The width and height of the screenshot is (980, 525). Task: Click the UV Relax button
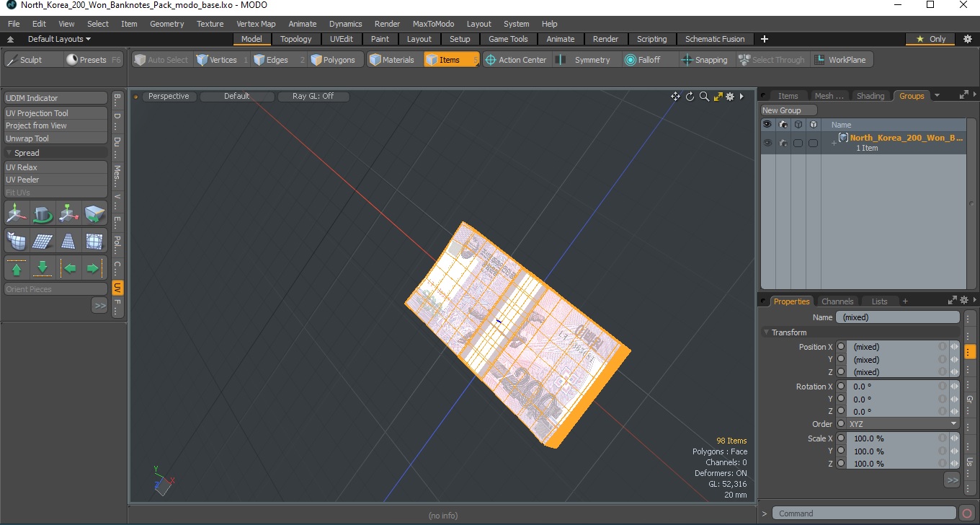tap(55, 167)
